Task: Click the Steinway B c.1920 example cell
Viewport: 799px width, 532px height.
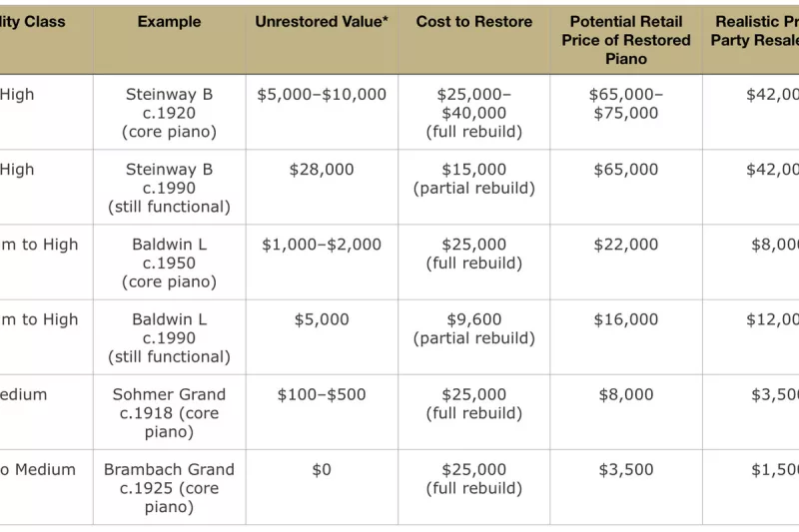Action: pyautogui.click(x=169, y=113)
